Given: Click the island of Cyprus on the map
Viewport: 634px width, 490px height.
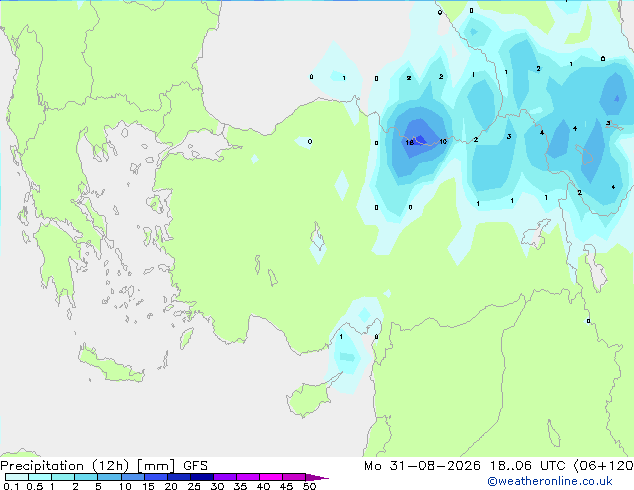Looking at the screenshot, I should [311, 397].
